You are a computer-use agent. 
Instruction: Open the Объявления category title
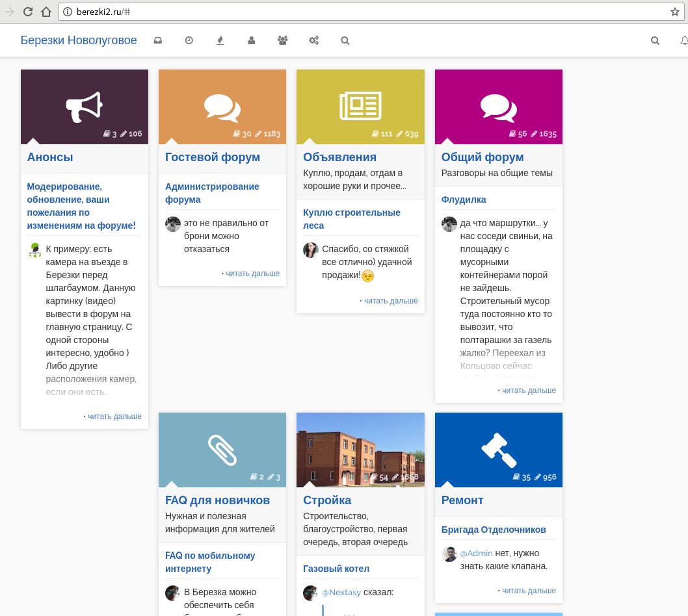coord(339,157)
